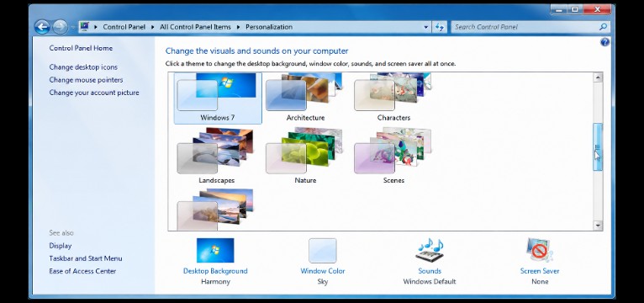Click the Back navigation arrow
This screenshot has width=644, height=303.
coord(42,27)
